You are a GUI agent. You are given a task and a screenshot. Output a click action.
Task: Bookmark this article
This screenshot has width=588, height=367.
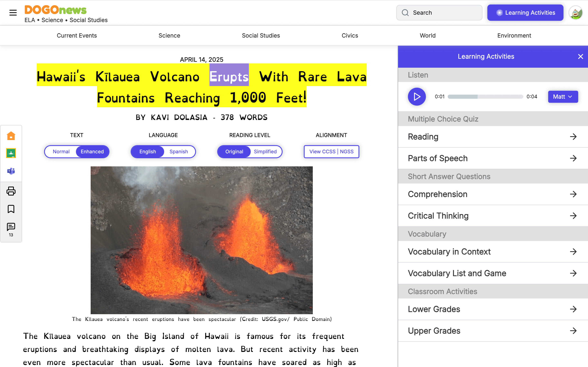click(11, 209)
